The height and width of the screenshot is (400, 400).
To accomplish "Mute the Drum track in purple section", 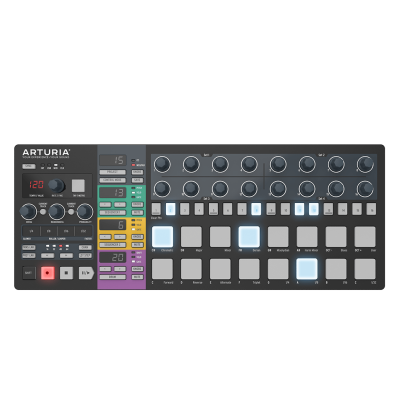I will coord(137,277).
